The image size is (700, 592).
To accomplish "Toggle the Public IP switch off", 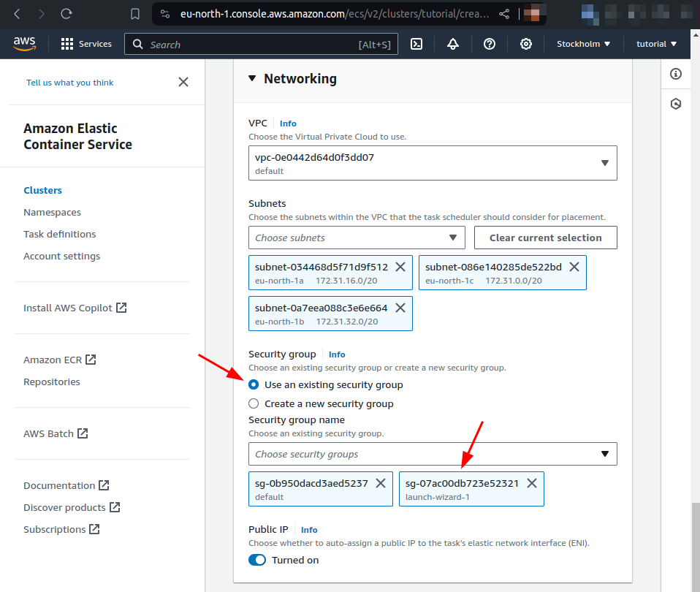I will 257,560.
